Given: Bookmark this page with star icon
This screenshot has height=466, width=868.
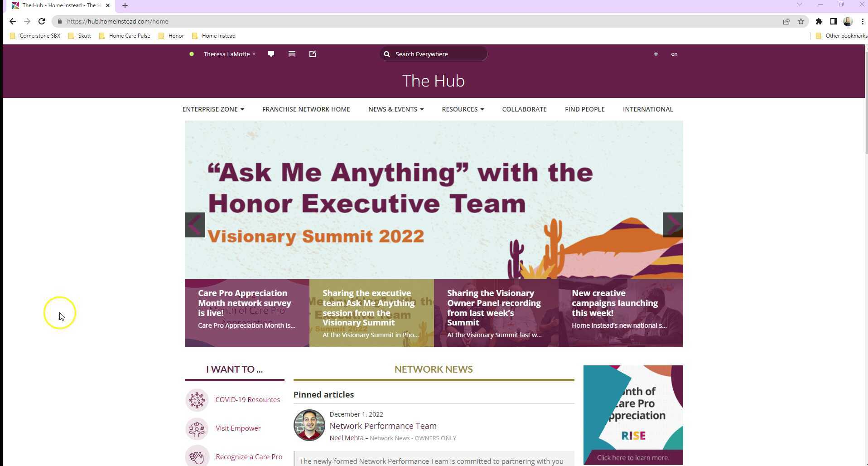Looking at the screenshot, I should (801, 21).
